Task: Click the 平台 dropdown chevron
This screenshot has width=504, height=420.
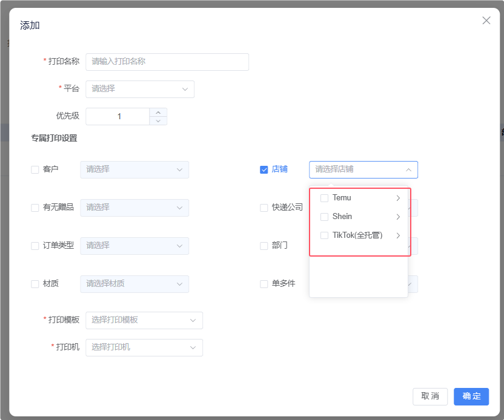Action: (x=185, y=89)
